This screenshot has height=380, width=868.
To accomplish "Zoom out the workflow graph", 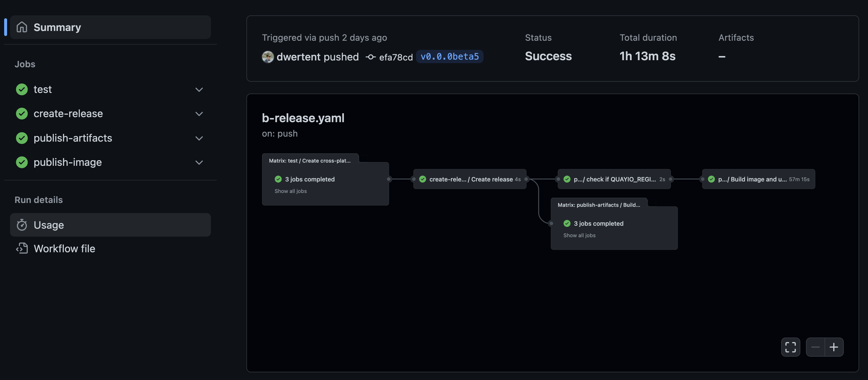I will coord(815,347).
